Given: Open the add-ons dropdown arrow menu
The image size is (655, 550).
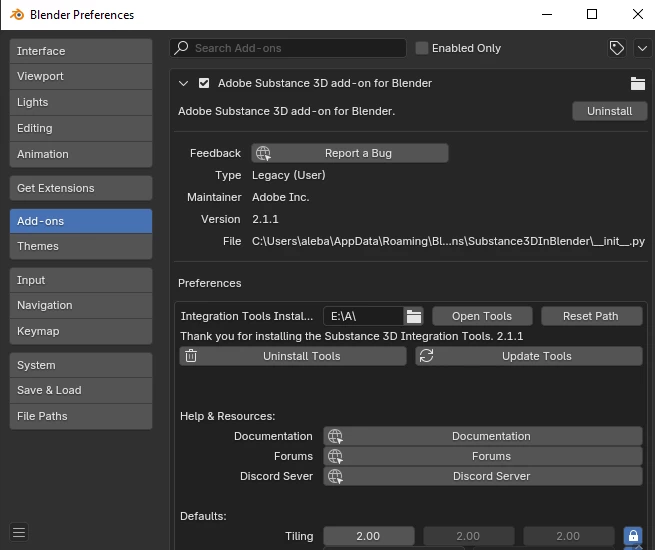Looking at the screenshot, I should [x=642, y=48].
